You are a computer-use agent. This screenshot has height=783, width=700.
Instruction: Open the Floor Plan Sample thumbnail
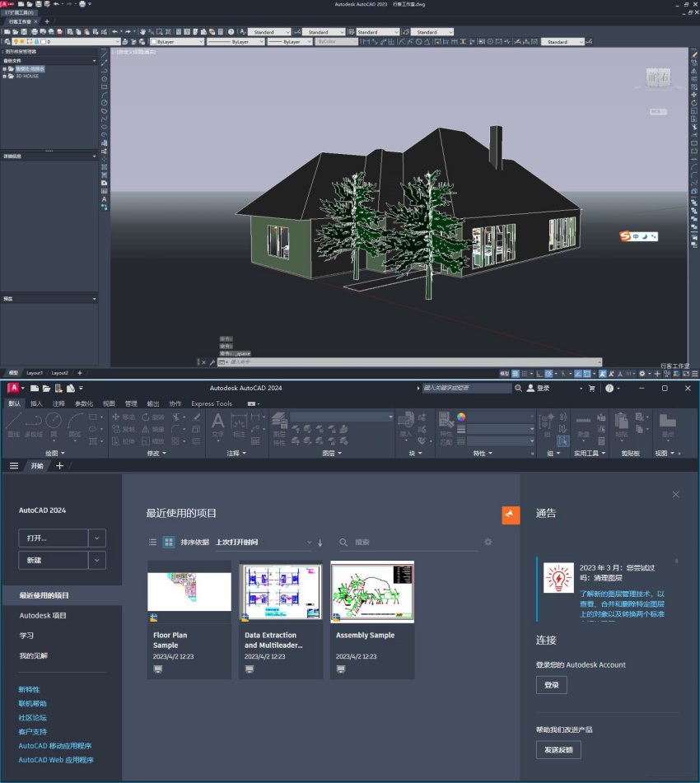(x=189, y=592)
